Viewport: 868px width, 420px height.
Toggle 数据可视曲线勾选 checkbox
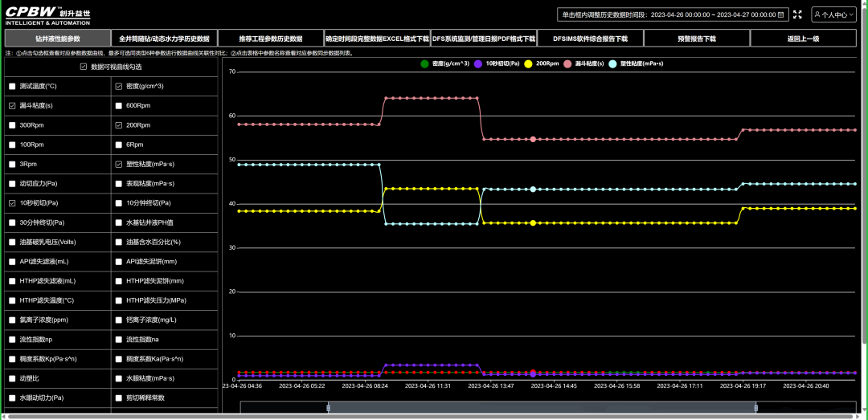pos(84,67)
